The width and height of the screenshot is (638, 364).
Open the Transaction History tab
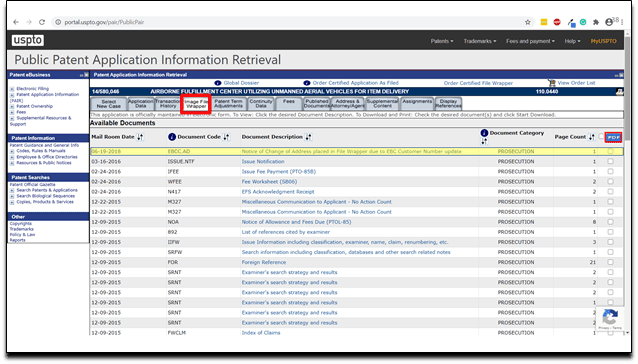pos(168,104)
